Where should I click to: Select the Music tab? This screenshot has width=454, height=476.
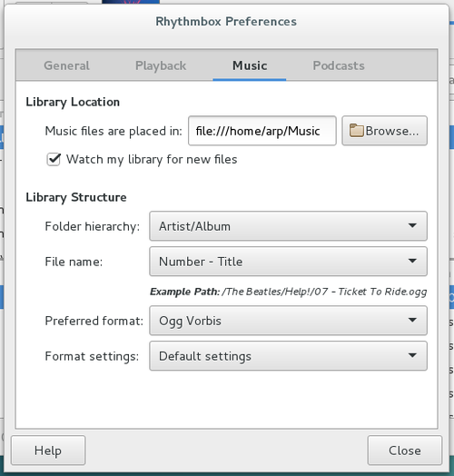coord(250,65)
